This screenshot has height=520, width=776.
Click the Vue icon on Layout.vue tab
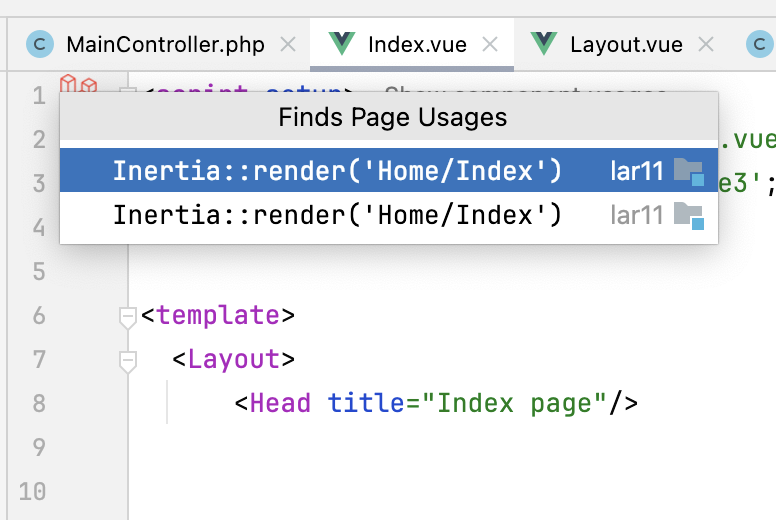544,44
